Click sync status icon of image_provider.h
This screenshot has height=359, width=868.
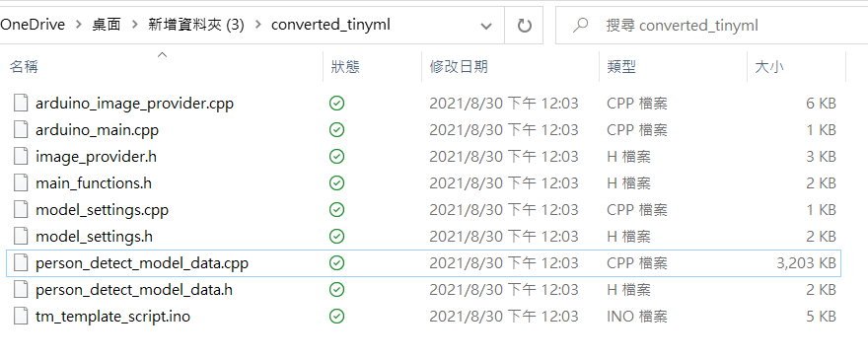coord(336,157)
